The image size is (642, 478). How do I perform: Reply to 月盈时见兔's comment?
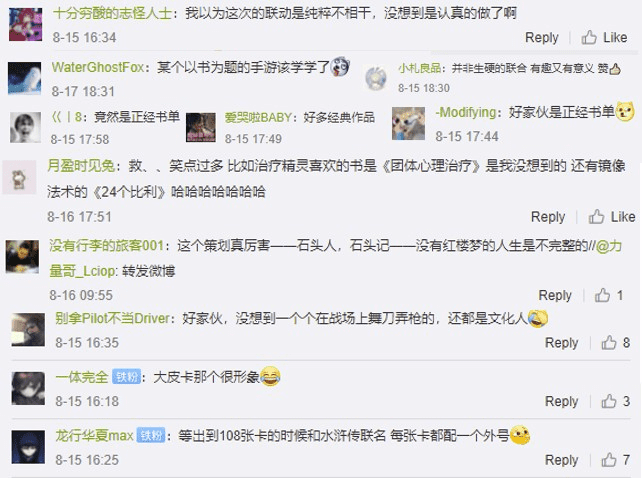[x=548, y=217]
